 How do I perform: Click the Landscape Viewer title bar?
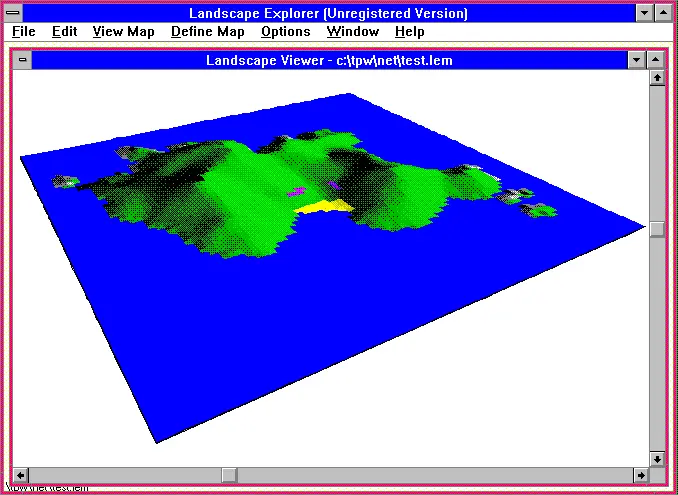(x=329, y=60)
